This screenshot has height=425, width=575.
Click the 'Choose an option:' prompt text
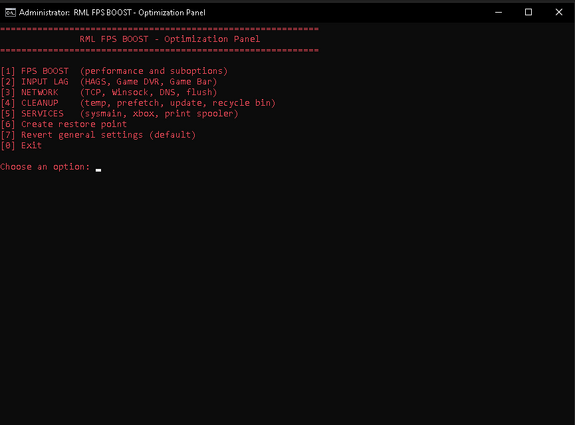coord(45,167)
